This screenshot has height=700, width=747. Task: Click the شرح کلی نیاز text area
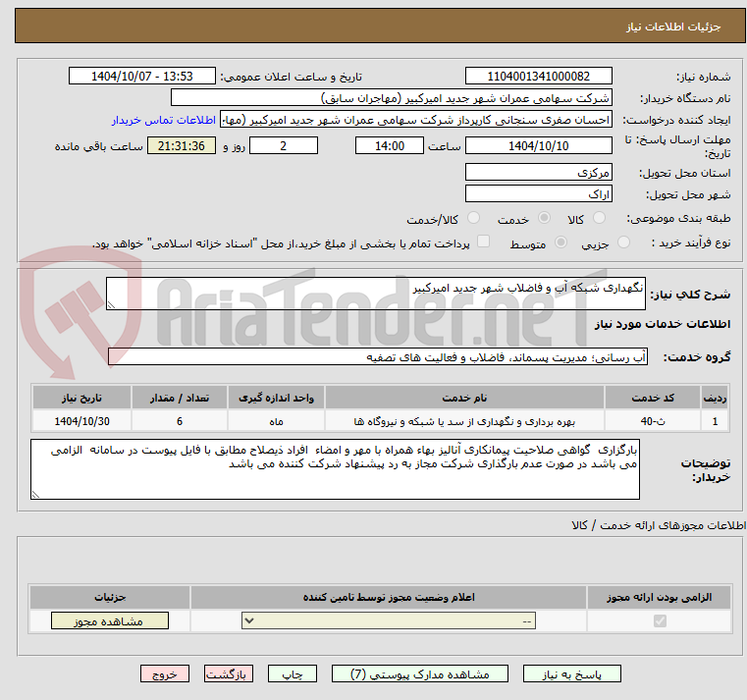click(376, 294)
